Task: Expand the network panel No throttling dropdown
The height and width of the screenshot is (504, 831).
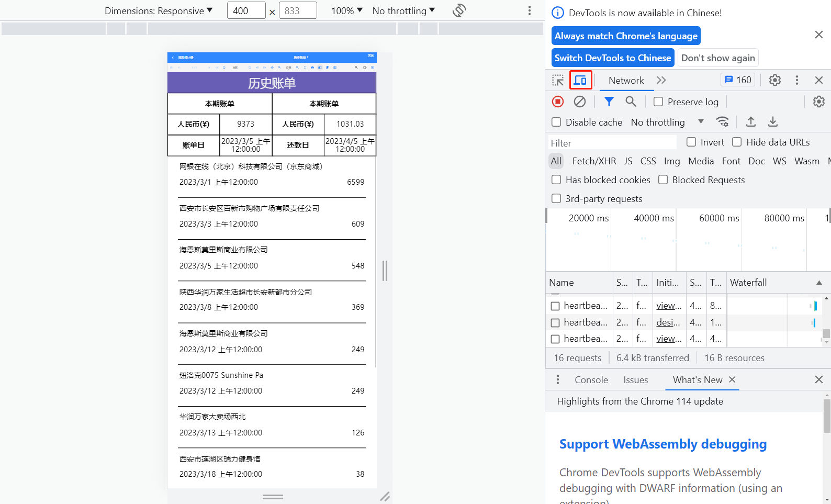Action: click(667, 122)
